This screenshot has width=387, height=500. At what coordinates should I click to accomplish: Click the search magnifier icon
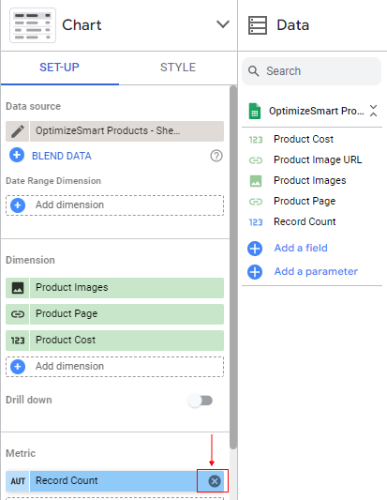pos(253,71)
